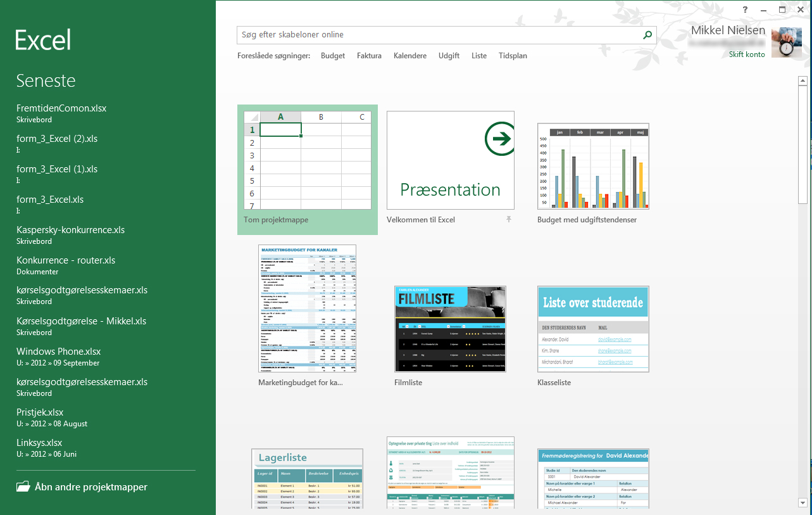Click the Mikkel Nielsen account name
This screenshot has width=812, height=515.
(x=728, y=30)
